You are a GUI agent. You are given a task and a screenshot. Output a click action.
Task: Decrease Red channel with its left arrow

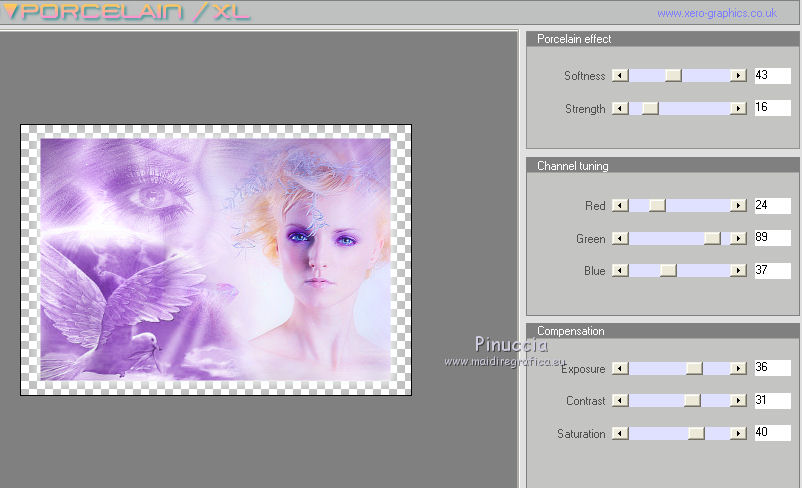pos(620,206)
